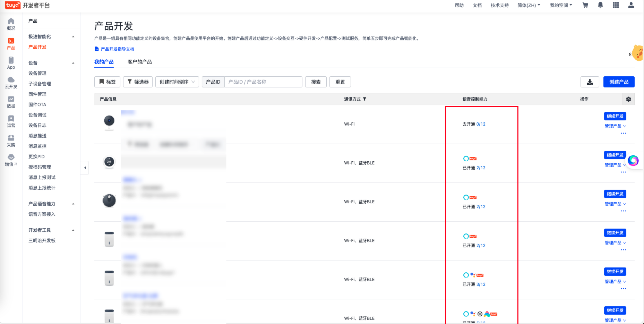
Task: Click the App sidebar icon
Action: (11, 63)
